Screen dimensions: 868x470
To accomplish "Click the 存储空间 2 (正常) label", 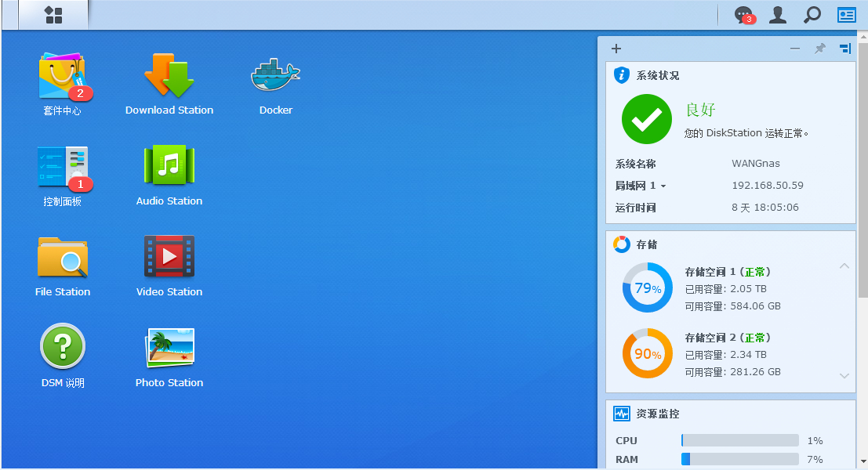I will pyautogui.click(x=728, y=338).
